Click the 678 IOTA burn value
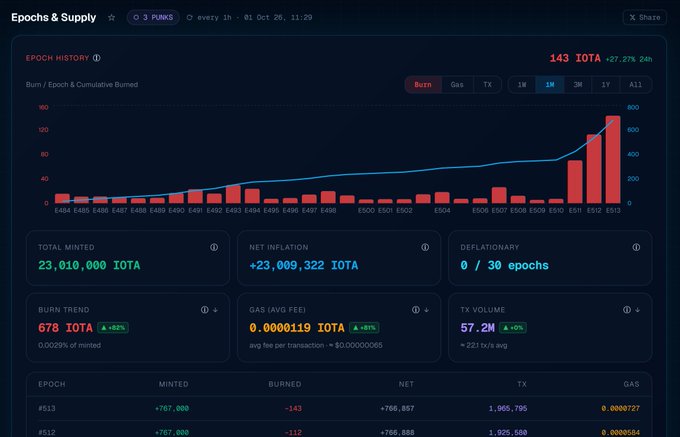680x437 pixels. coord(65,328)
